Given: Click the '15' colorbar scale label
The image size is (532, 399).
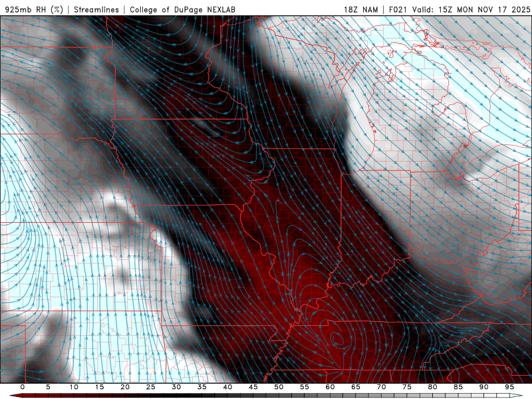Looking at the screenshot, I should tap(99, 387).
